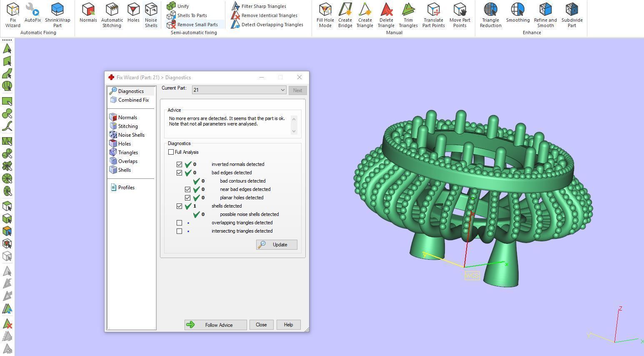Click the Noise Shells ribbon icon

pos(151,15)
